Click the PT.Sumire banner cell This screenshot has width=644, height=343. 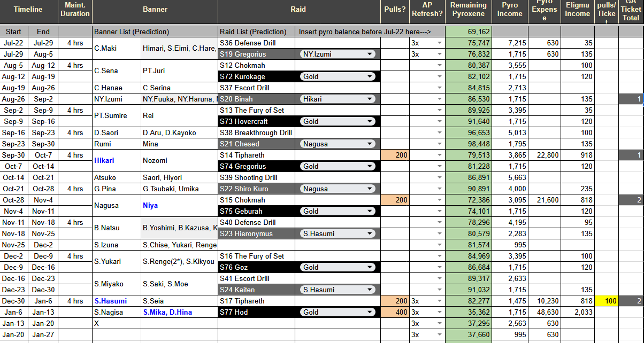coord(117,115)
